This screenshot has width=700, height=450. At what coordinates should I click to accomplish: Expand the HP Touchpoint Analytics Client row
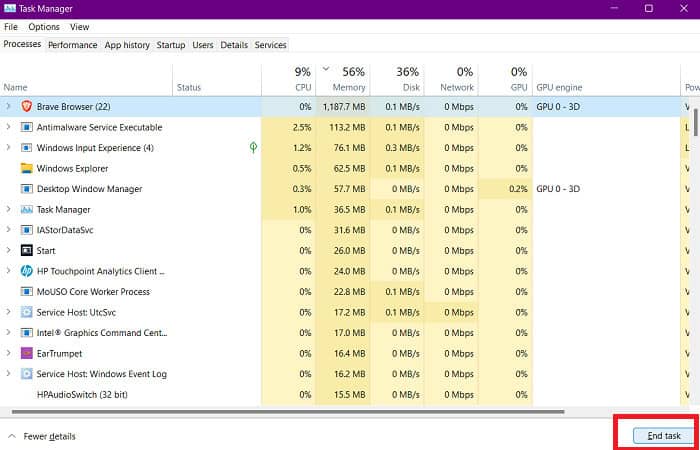(x=8, y=271)
